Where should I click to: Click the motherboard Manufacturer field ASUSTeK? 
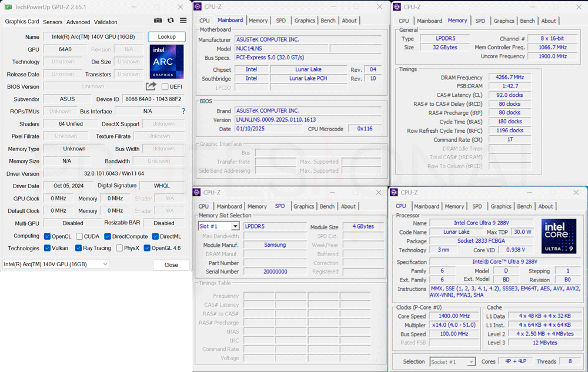pos(308,39)
